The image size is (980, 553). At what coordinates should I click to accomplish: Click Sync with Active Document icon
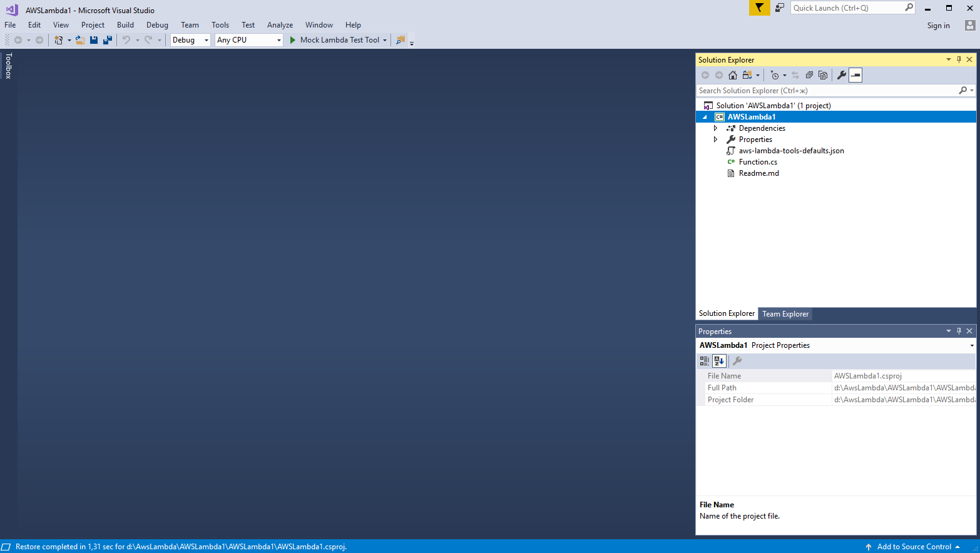click(795, 75)
